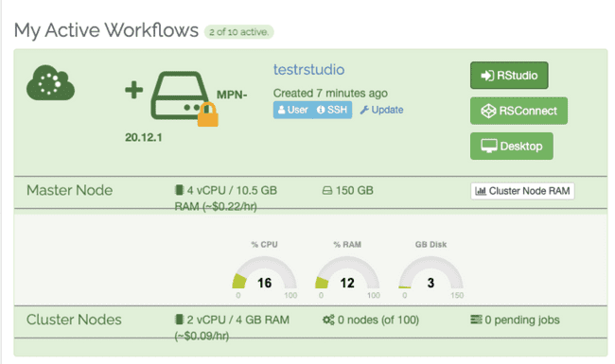Open the testrstudio workflow link
Screen dimensions: 615x364
pos(308,70)
